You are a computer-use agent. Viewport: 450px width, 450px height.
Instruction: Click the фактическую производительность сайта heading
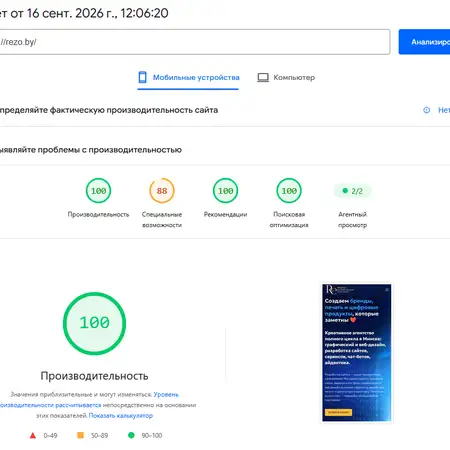point(109,110)
